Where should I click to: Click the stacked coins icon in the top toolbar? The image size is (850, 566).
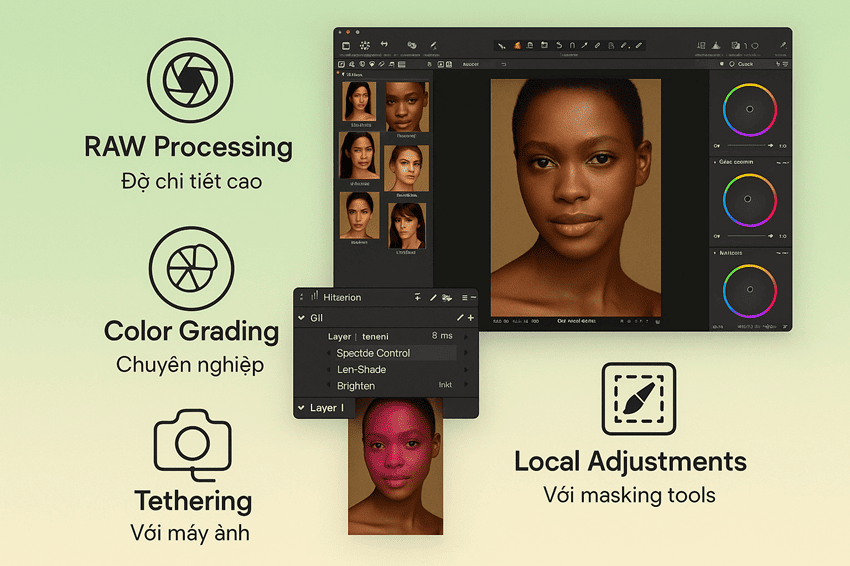coord(412,46)
